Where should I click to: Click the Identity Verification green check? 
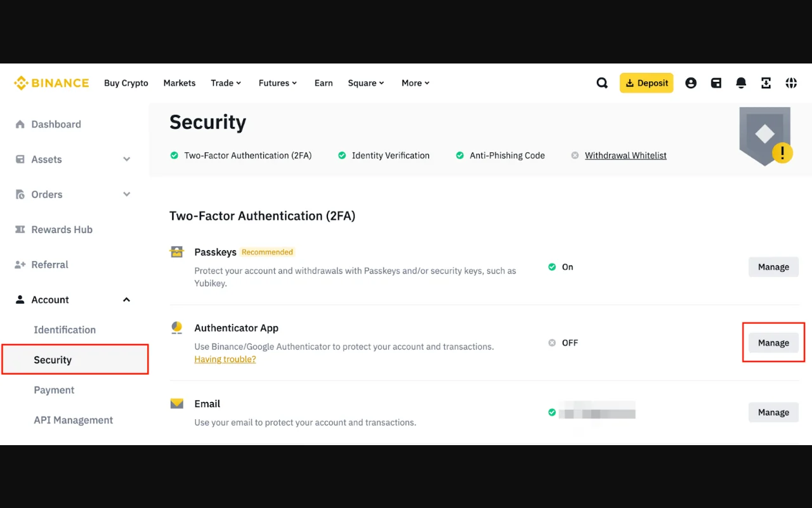click(x=342, y=156)
